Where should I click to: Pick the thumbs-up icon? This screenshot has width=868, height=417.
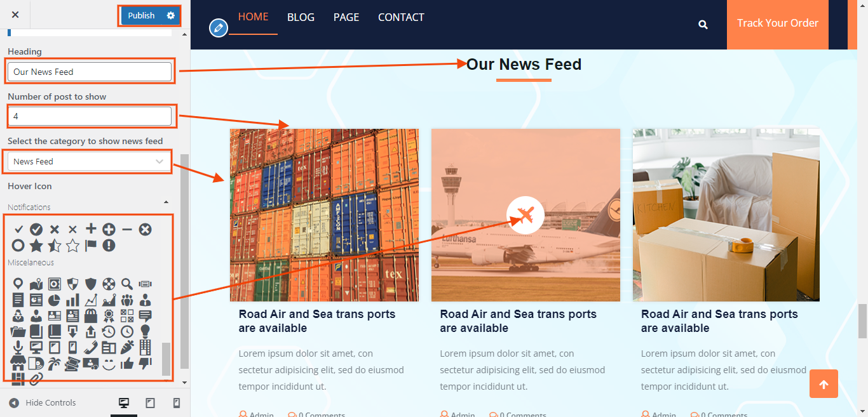click(x=127, y=364)
